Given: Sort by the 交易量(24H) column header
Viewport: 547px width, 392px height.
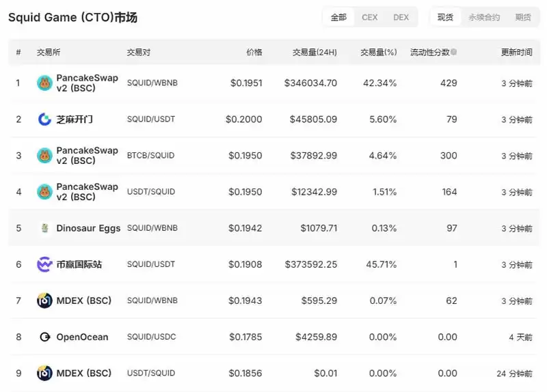Looking at the screenshot, I should click(315, 52).
